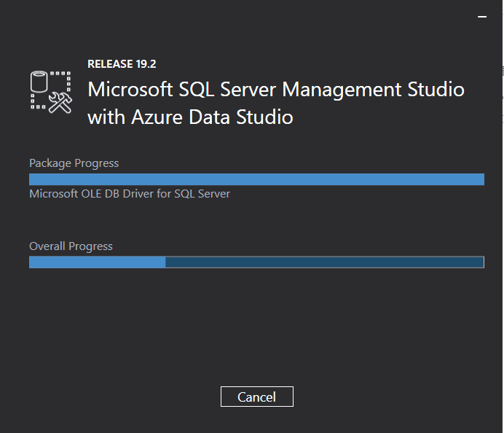Click the Package Progress bar
This screenshot has width=504, height=433.
(x=256, y=179)
